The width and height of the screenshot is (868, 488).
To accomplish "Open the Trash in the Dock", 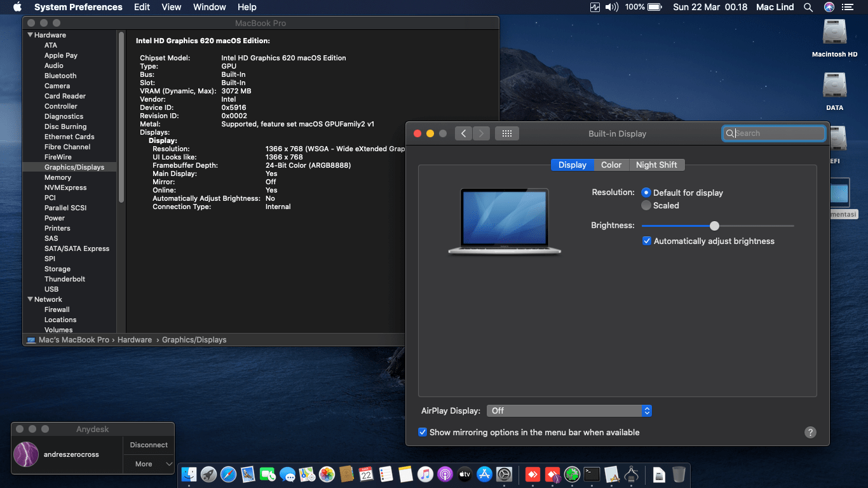I will point(679,474).
